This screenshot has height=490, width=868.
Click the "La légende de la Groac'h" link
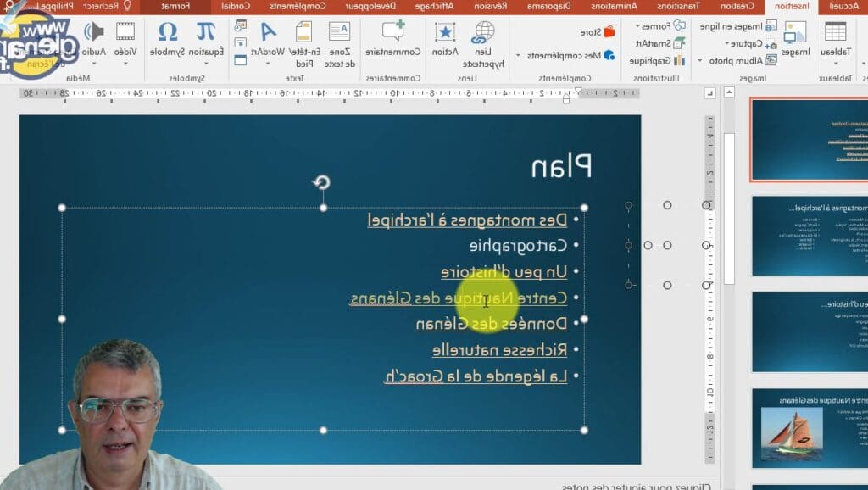click(x=476, y=376)
